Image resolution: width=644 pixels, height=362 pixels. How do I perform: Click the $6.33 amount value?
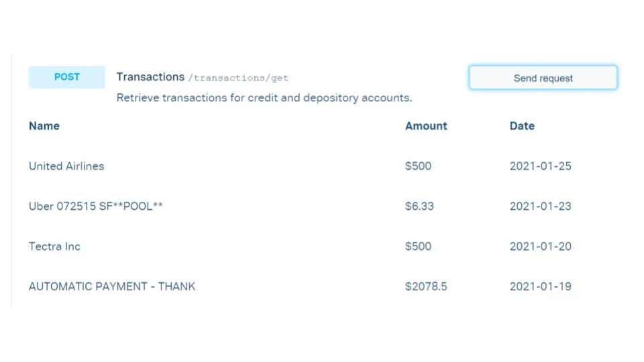[x=419, y=206]
